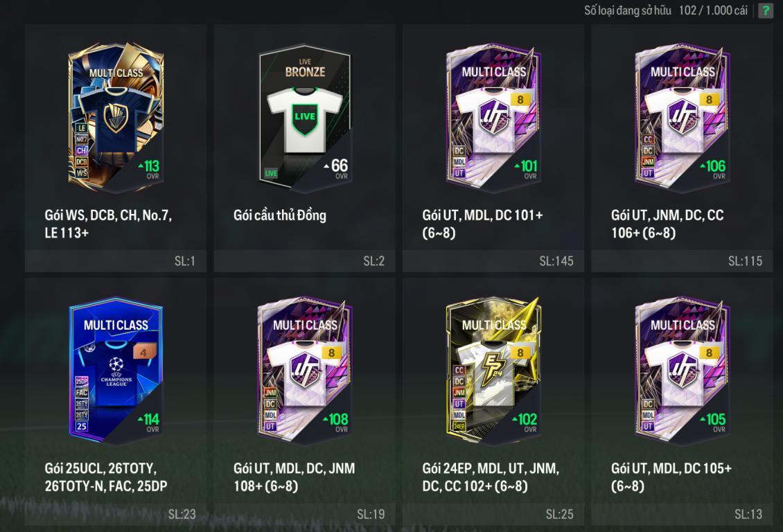Select the Live Bronze 66 OVR pack card
The height and width of the screenshot is (532, 783).
tap(305, 117)
